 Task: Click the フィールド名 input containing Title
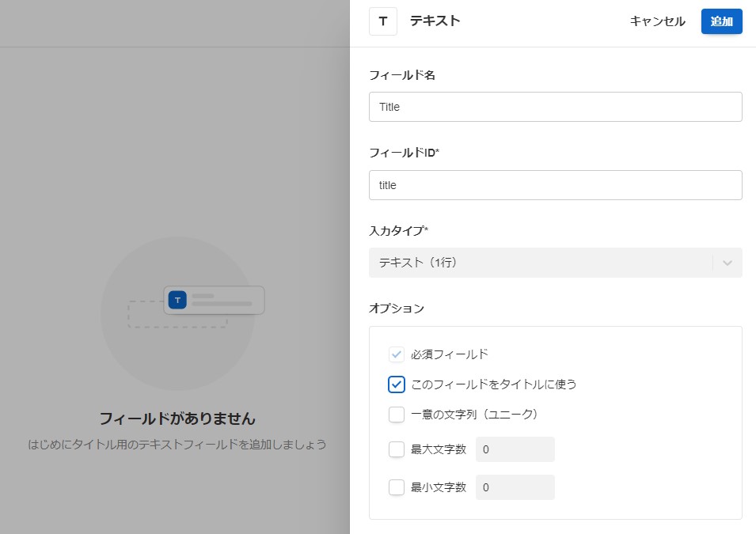(x=556, y=107)
